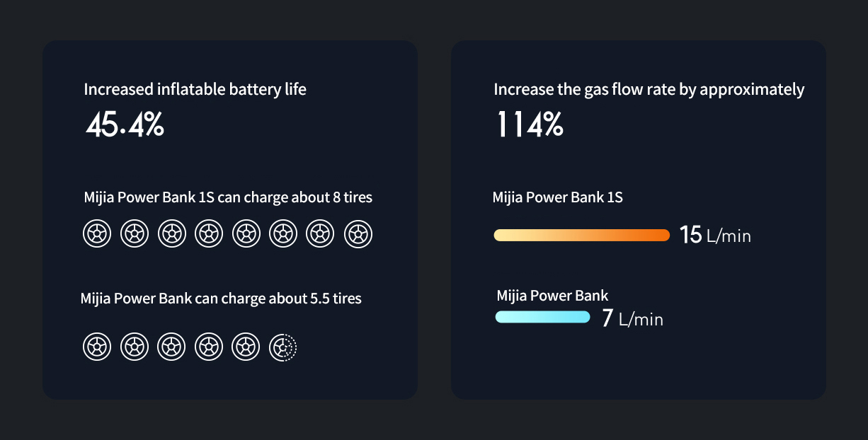The width and height of the screenshot is (868, 440).
Task: Click the 'Mijia Power Bank' label above the blue bar
Action: click(552, 296)
